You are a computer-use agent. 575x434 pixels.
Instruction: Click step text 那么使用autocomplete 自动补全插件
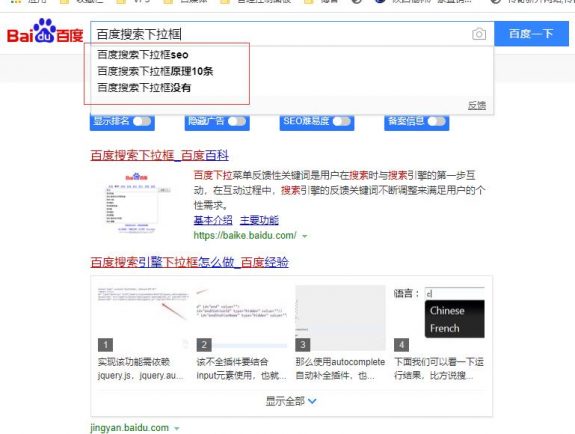click(x=340, y=369)
